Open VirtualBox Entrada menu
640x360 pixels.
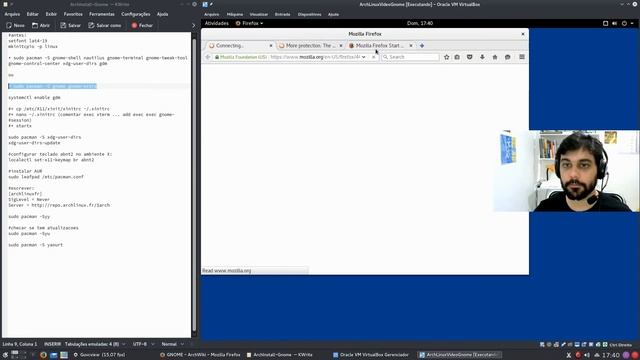282,14
